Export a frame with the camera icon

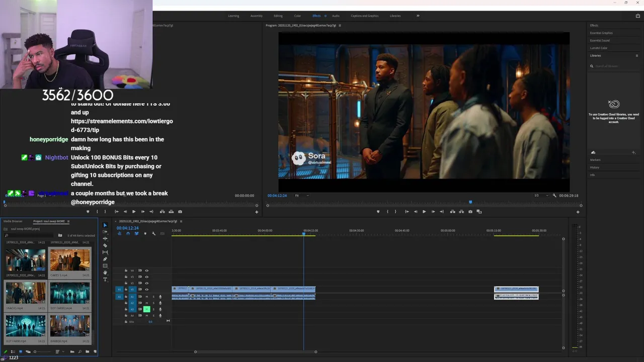[x=470, y=212]
